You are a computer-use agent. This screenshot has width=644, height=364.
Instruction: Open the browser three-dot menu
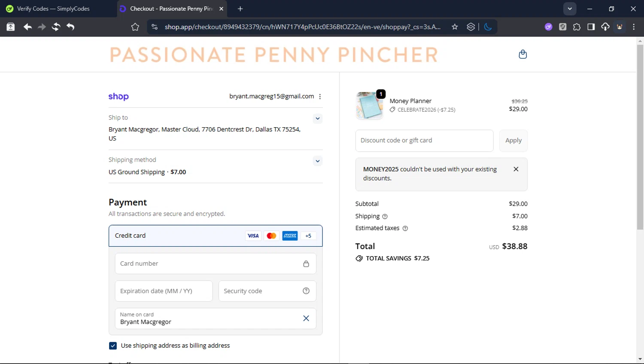pyautogui.click(x=634, y=27)
